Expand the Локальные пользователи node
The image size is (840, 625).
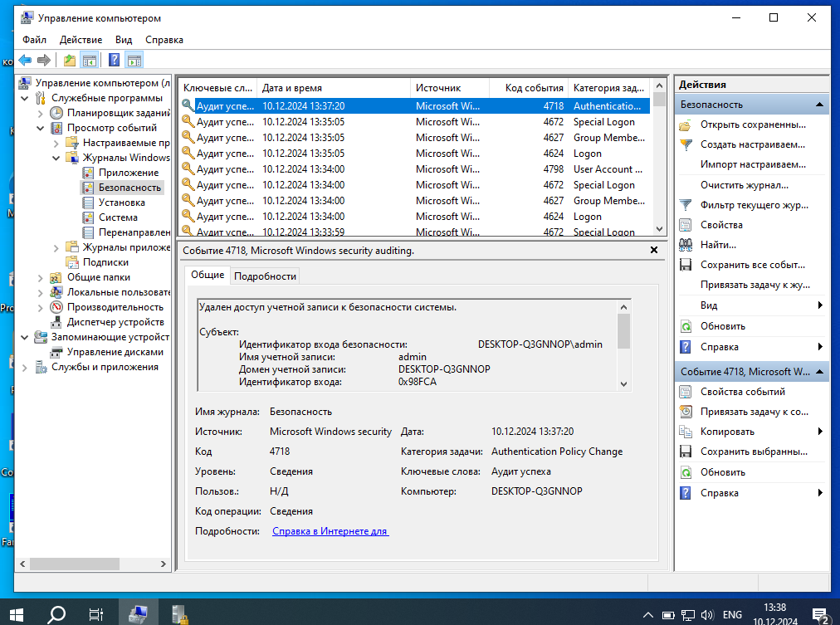[x=40, y=292]
